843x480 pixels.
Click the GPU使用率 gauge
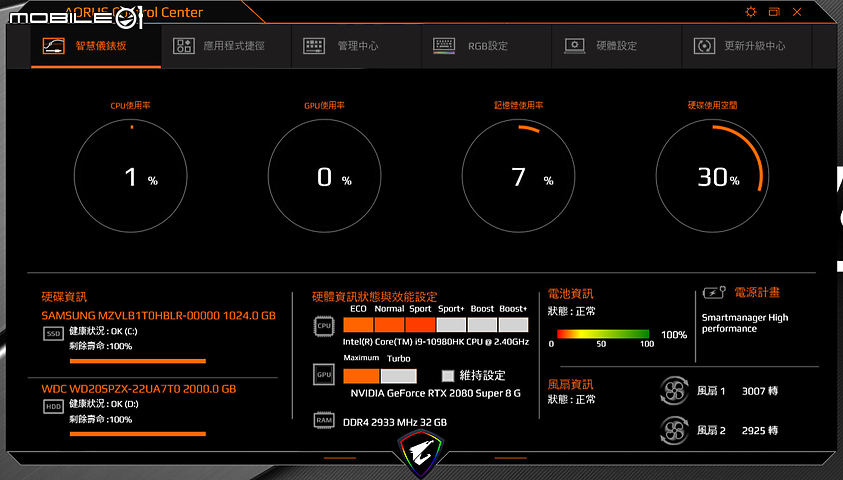coord(324,176)
